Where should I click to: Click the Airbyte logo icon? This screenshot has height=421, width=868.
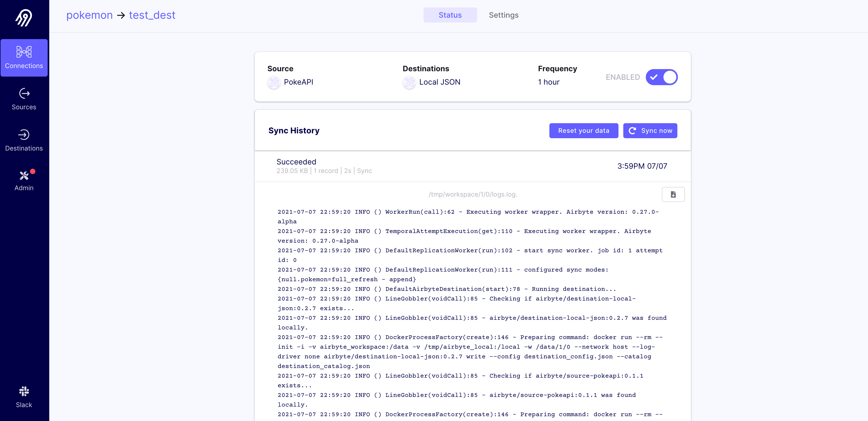[x=24, y=17]
